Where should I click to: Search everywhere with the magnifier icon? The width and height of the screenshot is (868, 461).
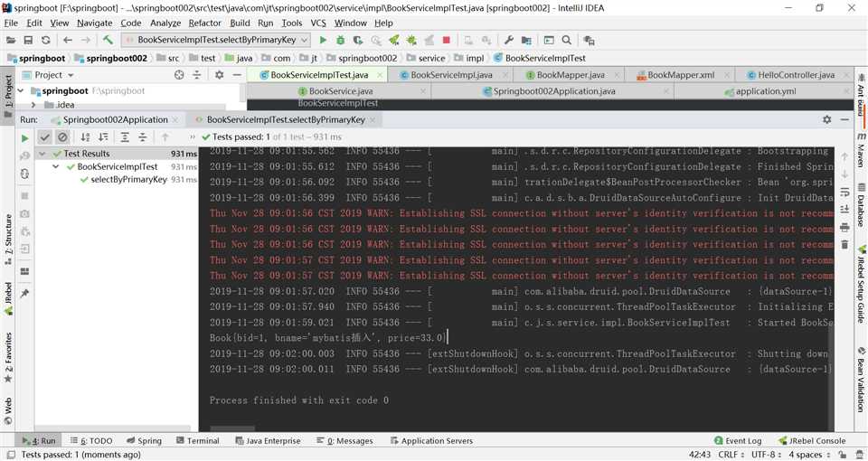coord(566,41)
